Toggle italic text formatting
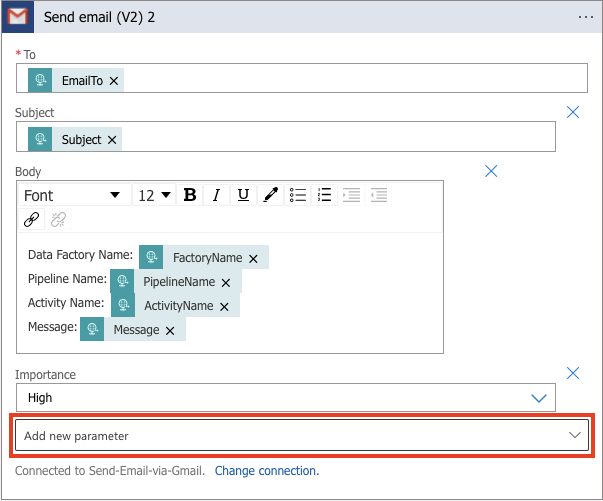603x501 pixels. pos(216,195)
